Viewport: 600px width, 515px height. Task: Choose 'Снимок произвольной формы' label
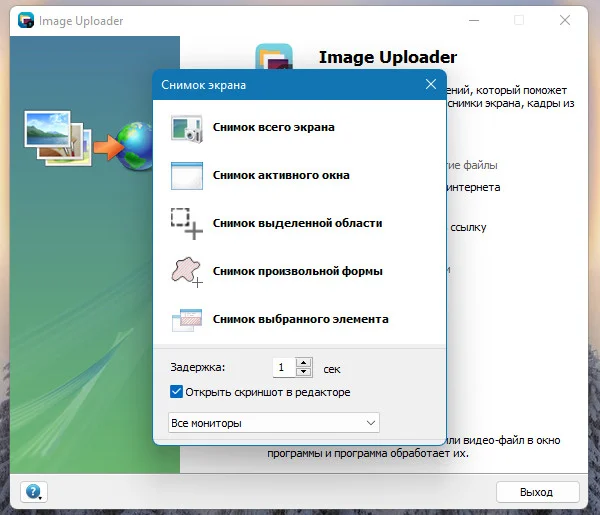pyautogui.click(x=297, y=271)
